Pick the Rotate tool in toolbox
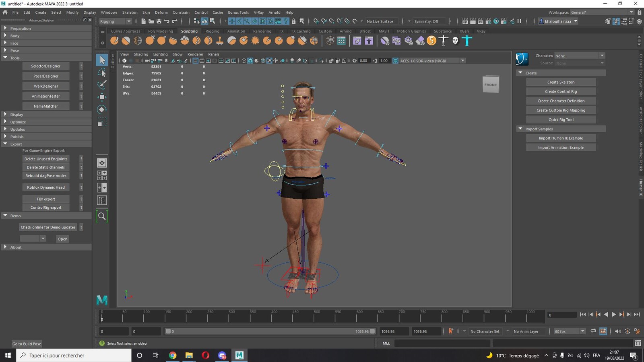This screenshot has width=644, height=362. [102, 109]
